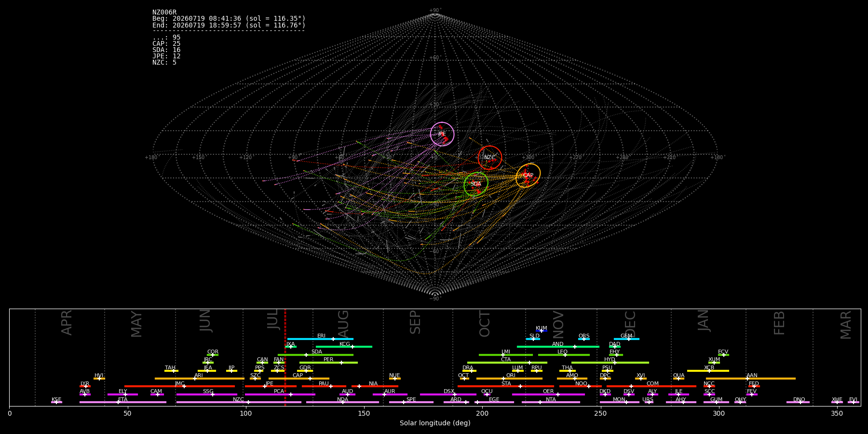Image resolution: width=868 pixels, height=434 pixels.
Task: Click the purple OER shower bar
Action: tap(548, 394)
